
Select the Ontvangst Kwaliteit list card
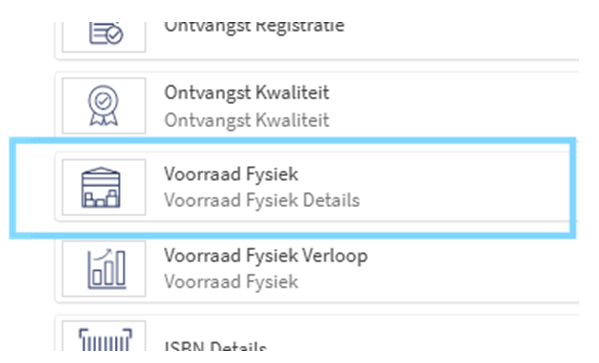[x=317, y=105]
